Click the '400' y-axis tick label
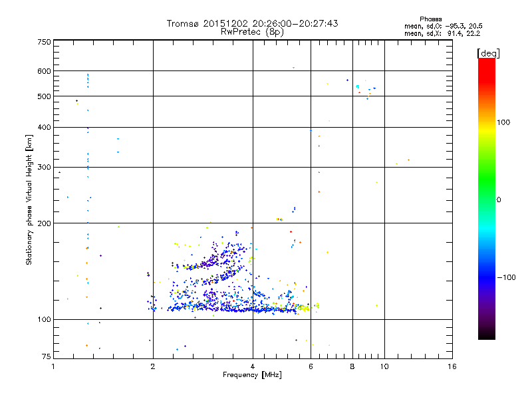Viewport: 532px width, 399px height. (44, 128)
